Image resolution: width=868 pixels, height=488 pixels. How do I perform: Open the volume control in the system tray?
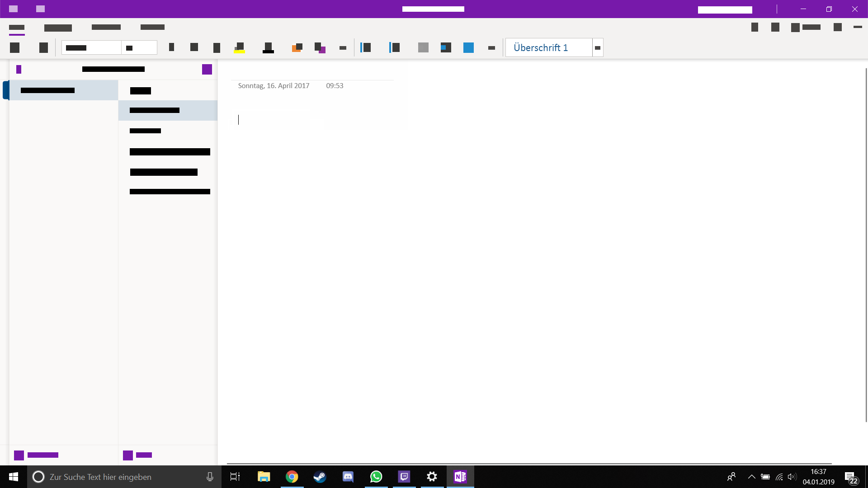pyautogui.click(x=792, y=477)
